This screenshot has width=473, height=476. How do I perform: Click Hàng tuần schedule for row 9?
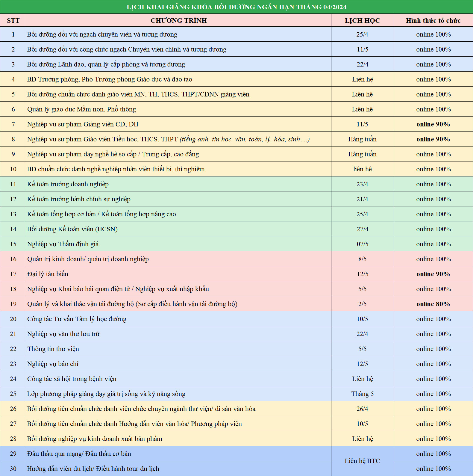pyautogui.click(x=362, y=154)
